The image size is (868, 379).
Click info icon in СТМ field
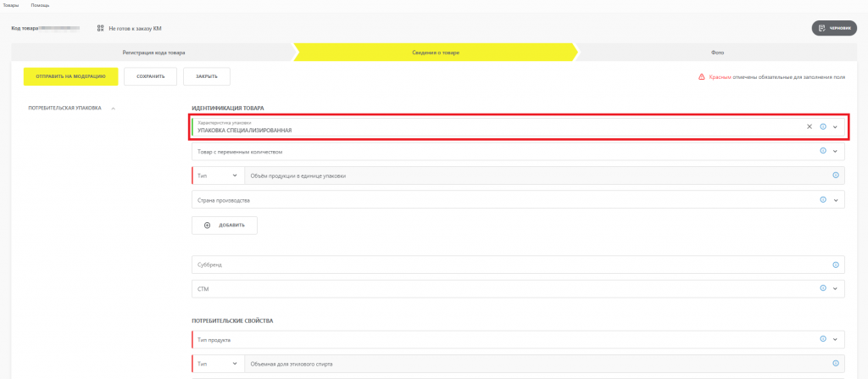[x=823, y=288]
